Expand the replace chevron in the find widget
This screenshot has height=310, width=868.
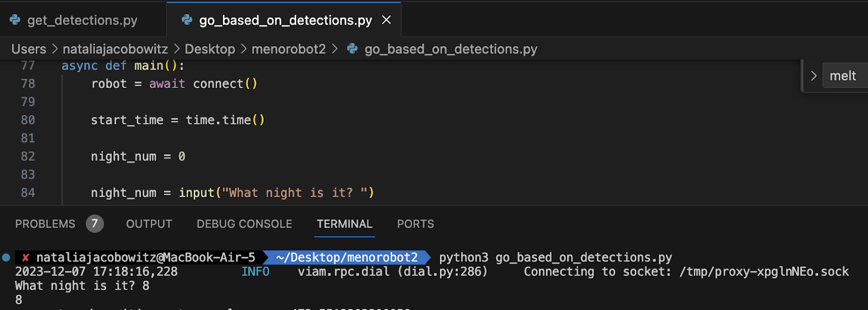tap(813, 76)
